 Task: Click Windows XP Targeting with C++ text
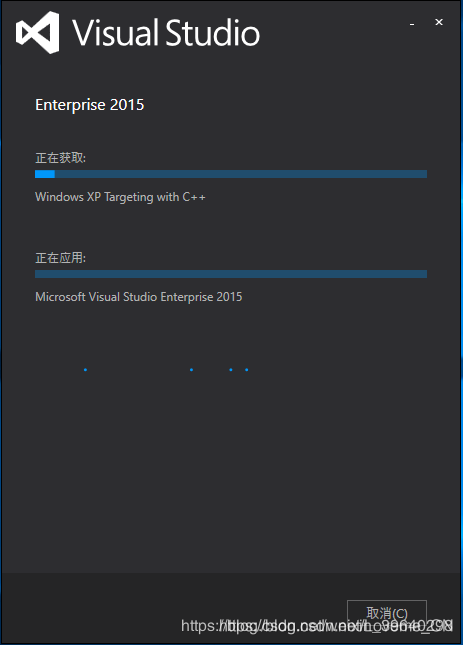tap(120, 197)
